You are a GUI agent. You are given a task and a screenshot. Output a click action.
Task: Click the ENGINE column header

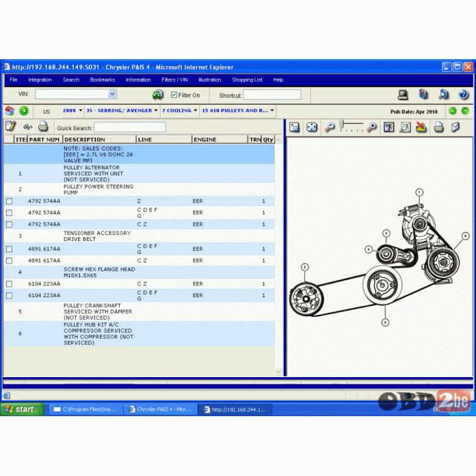pos(220,139)
